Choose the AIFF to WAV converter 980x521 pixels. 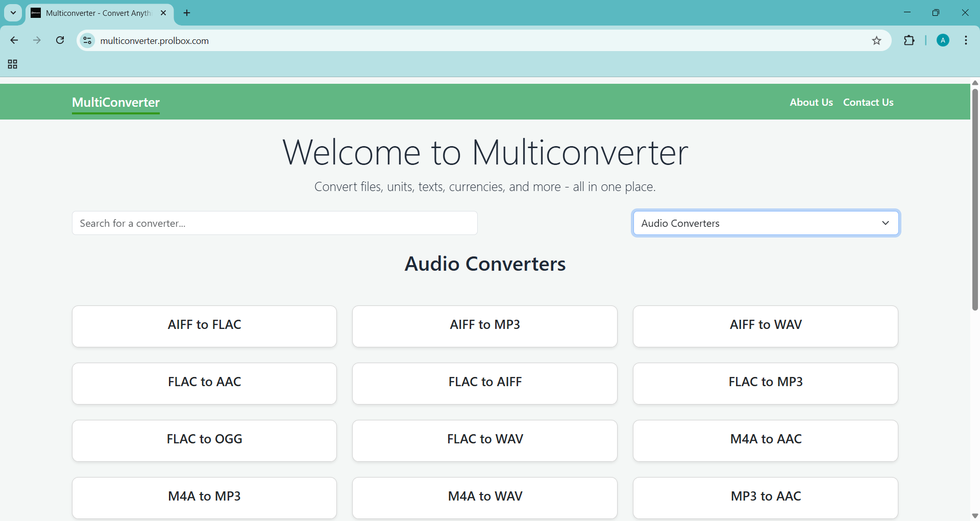point(765,326)
